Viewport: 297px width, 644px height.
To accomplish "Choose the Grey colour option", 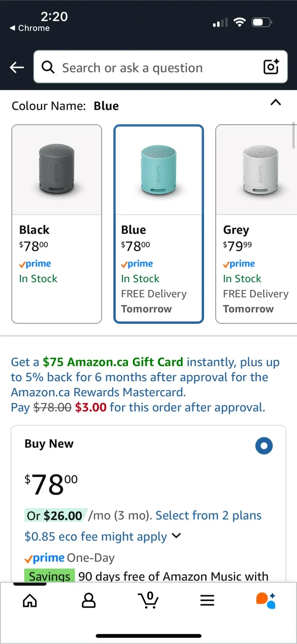I will [x=256, y=224].
